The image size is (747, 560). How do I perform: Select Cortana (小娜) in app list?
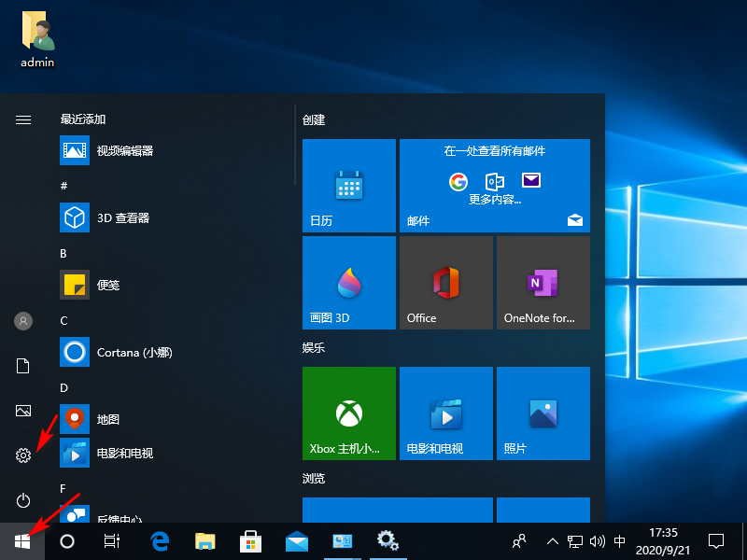[134, 353]
